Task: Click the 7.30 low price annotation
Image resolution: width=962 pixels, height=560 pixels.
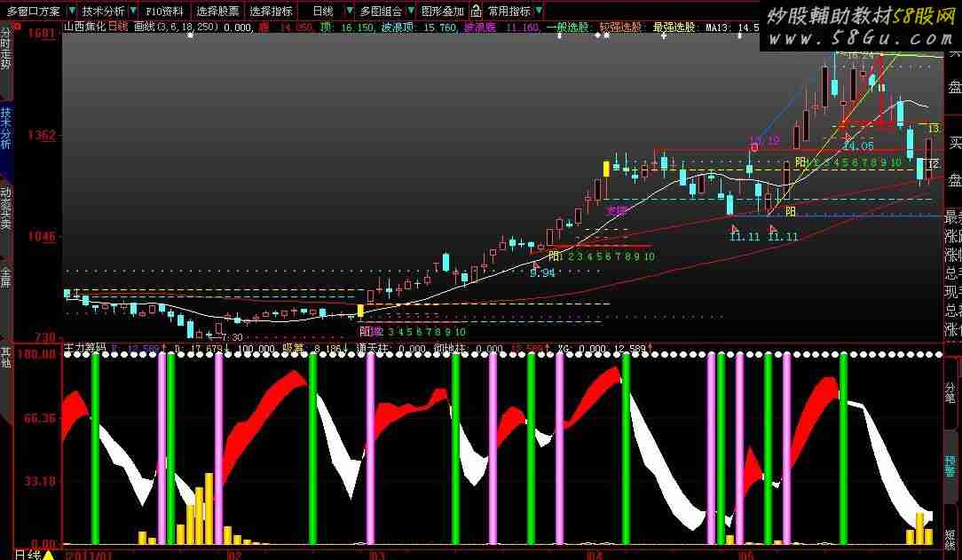Action: (x=232, y=337)
